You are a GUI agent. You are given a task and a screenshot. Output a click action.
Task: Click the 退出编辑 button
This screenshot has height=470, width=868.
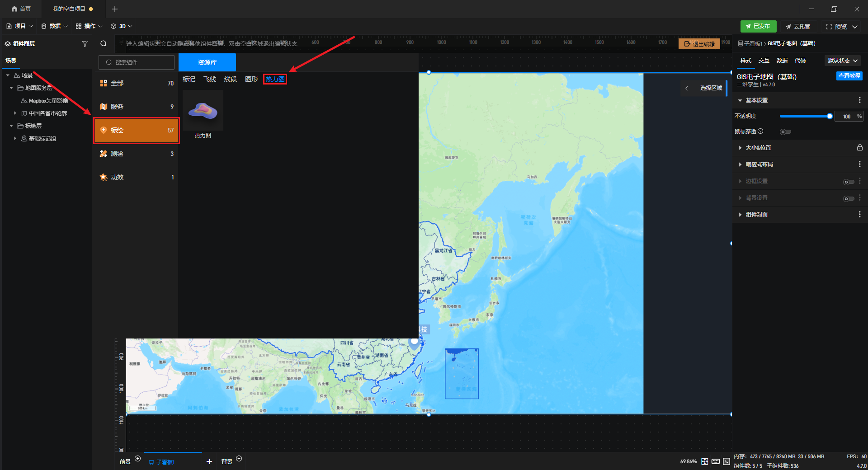pyautogui.click(x=699, y=44)
